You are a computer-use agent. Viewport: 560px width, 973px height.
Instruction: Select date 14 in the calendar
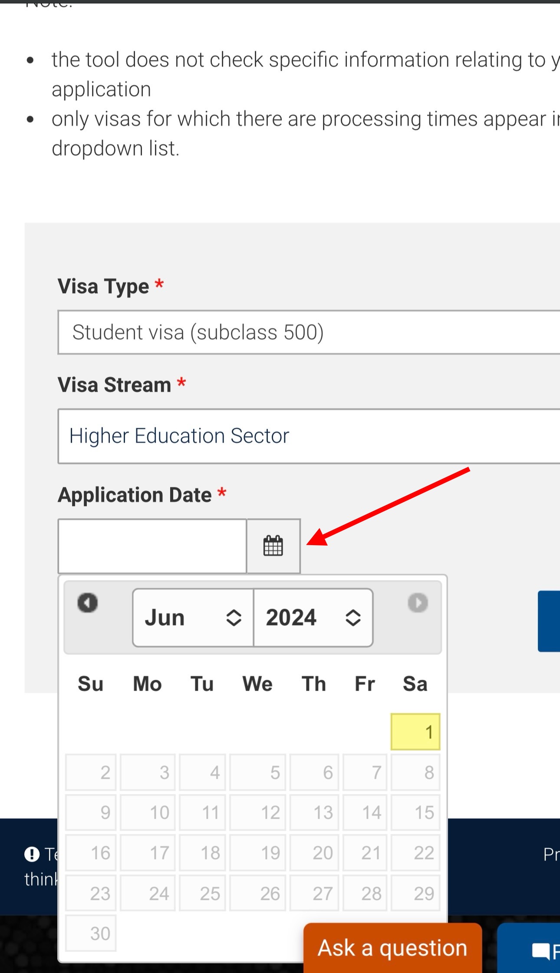365,813
